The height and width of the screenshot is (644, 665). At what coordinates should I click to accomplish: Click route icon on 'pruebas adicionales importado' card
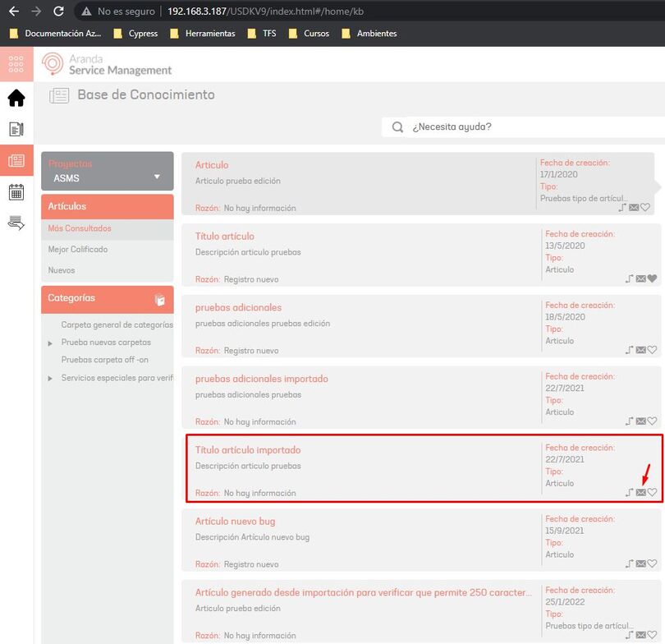click(630, 421)
